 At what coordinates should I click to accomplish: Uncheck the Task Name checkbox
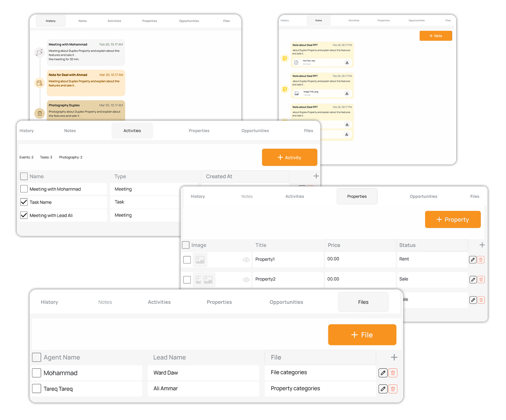(x=24, y=202)
